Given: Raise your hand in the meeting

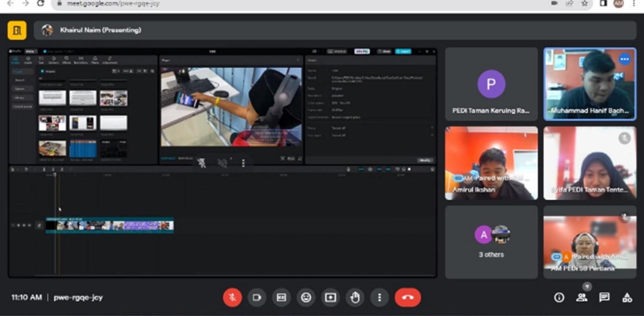Looking at the screenshot, I should 355,298.
